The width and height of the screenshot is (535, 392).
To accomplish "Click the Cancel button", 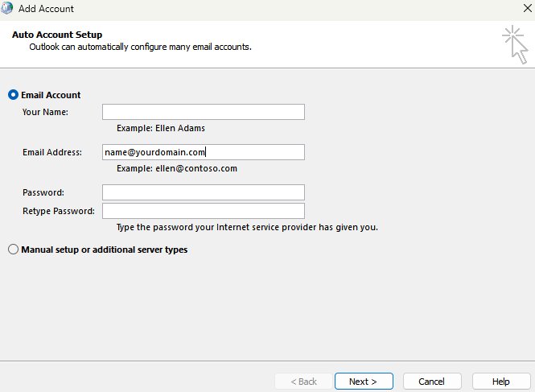I will click(x=432, y=382).
